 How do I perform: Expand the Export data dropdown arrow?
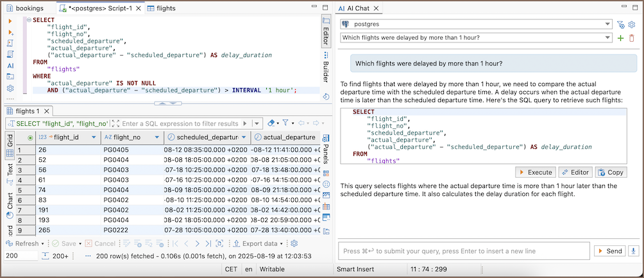[x=282, y=244]
